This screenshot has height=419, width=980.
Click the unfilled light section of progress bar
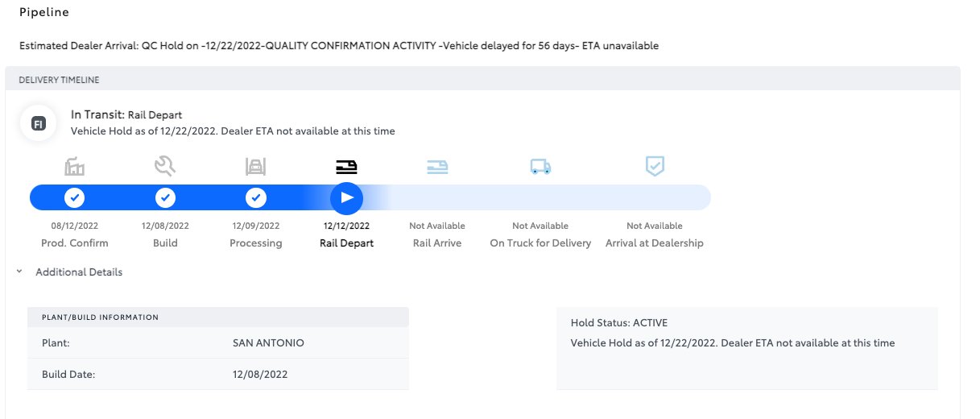click(544, 197)
